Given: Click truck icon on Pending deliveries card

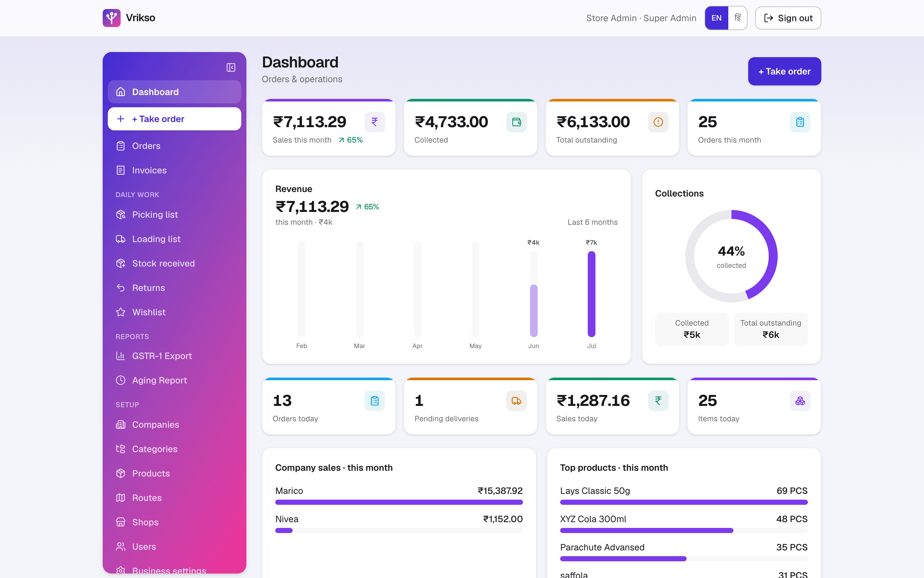Looking at the screenshot, I should click(517, 401).
